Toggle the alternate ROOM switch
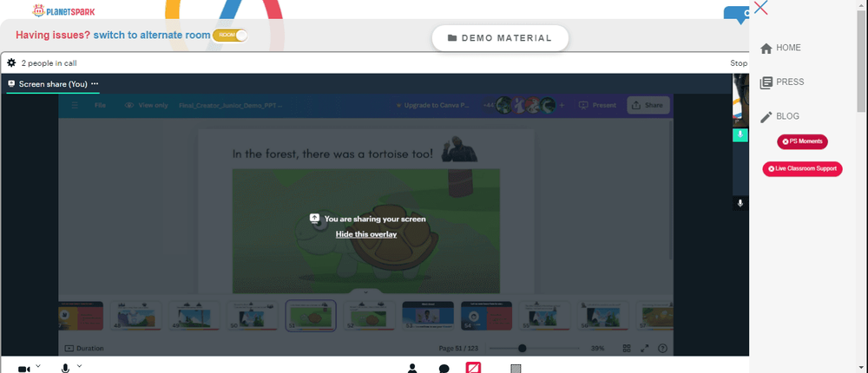868x373 pixels. click(230, 36)
